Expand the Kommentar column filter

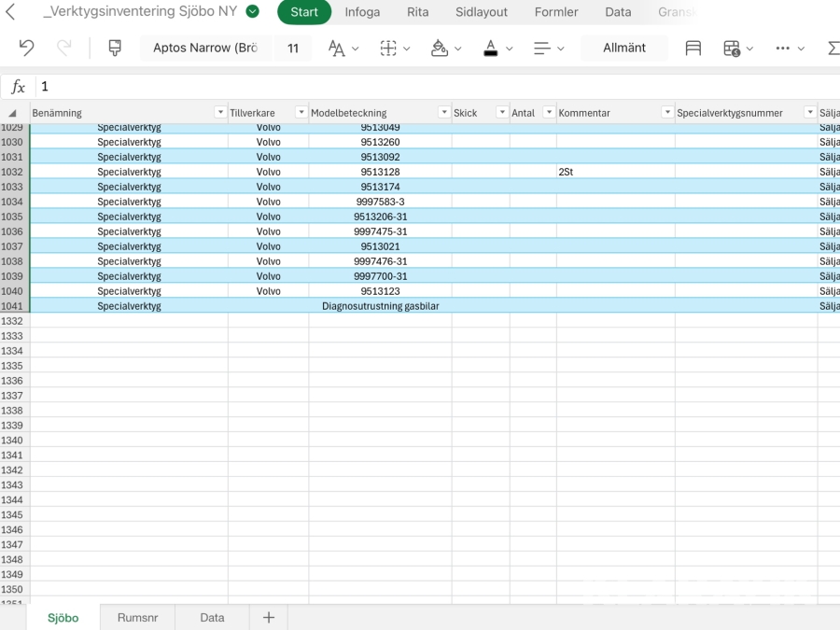(x=666, y=113)
